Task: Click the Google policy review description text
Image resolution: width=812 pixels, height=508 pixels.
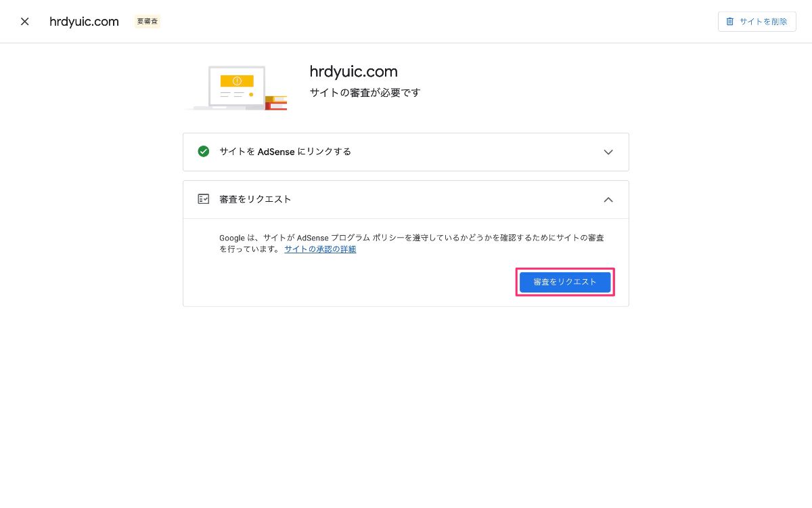Action: tap(411, 244)
